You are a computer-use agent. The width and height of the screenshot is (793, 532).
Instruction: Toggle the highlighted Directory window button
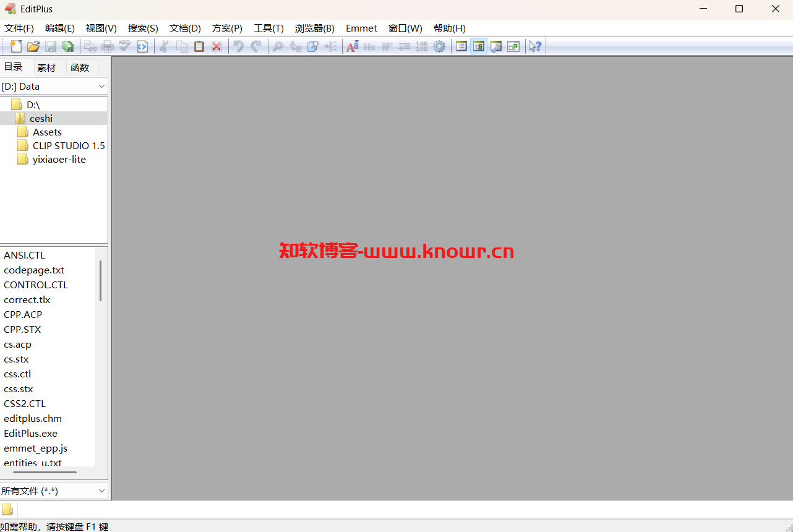[479, 46]
